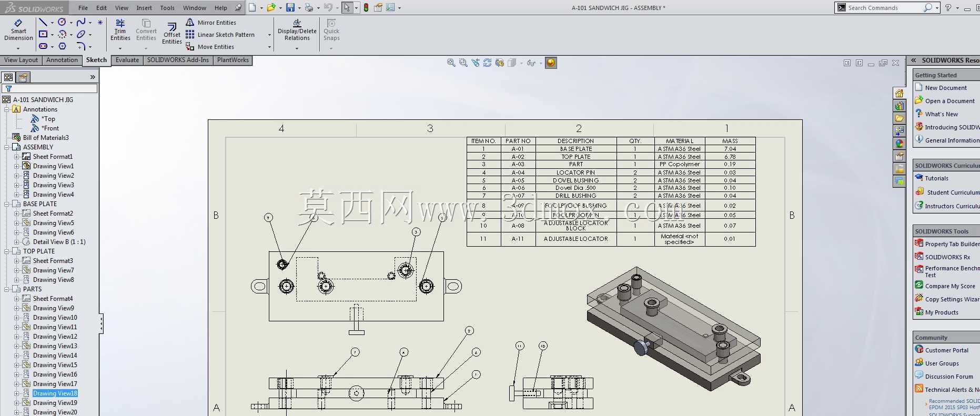Screen dimensions: 980x416
Task: Choose the Line sketch tool
Action: (x=43, y=23)
